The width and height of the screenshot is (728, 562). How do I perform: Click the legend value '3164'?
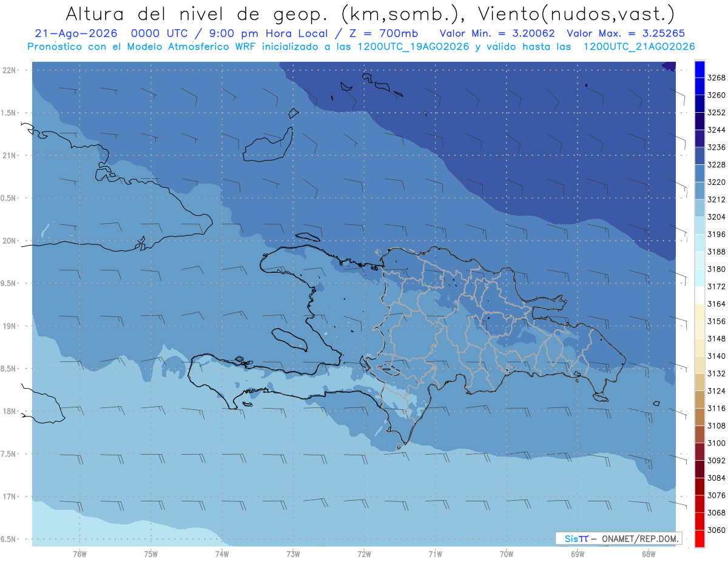(x=716, y=304)
